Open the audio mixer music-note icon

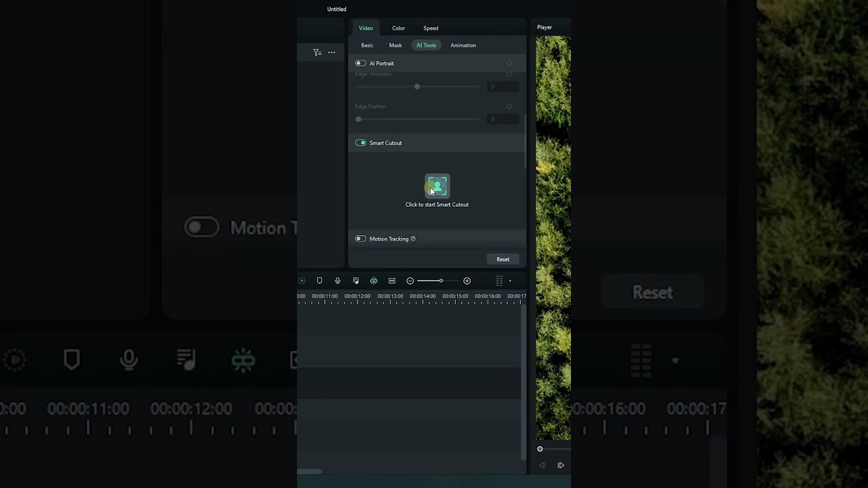click(355, 281)
